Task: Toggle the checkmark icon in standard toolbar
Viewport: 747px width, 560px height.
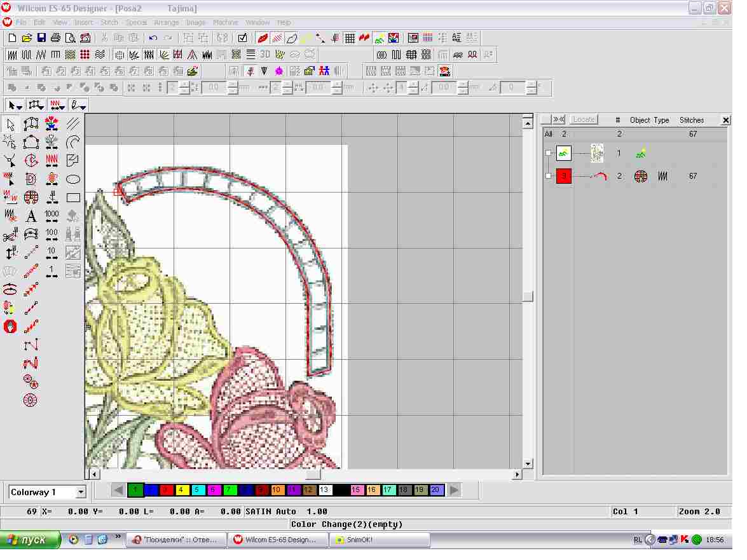Action: point(242,38)
